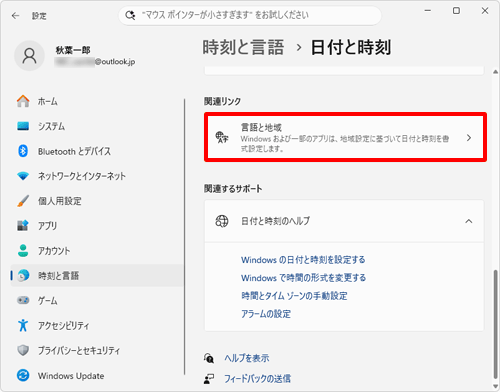Open アカウント category label
Viewport: 500px width, 392px height.
point(54,251)
